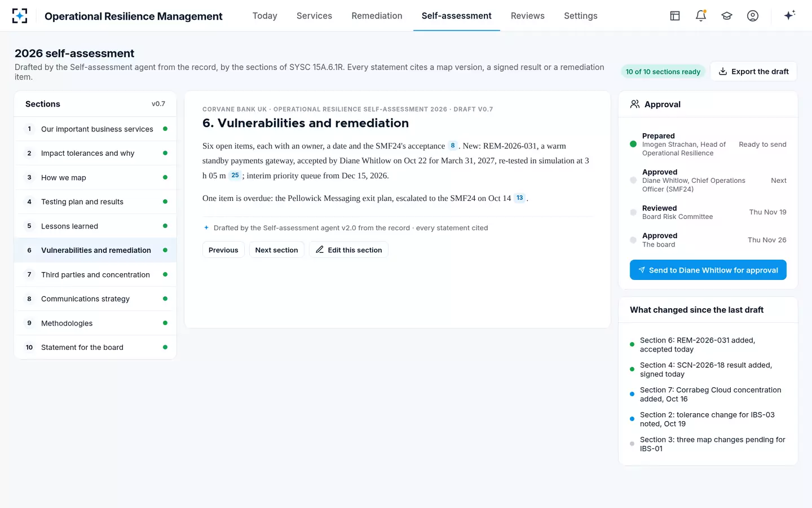Open citation badge 8
The width and height of the screenshot is (812, 508).
point(452,146)
